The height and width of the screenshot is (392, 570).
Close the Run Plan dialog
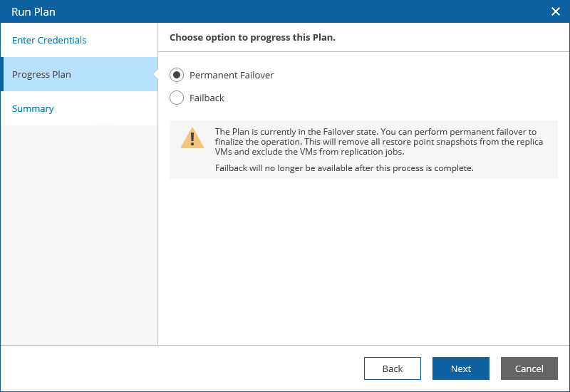[x=556, y=11]
